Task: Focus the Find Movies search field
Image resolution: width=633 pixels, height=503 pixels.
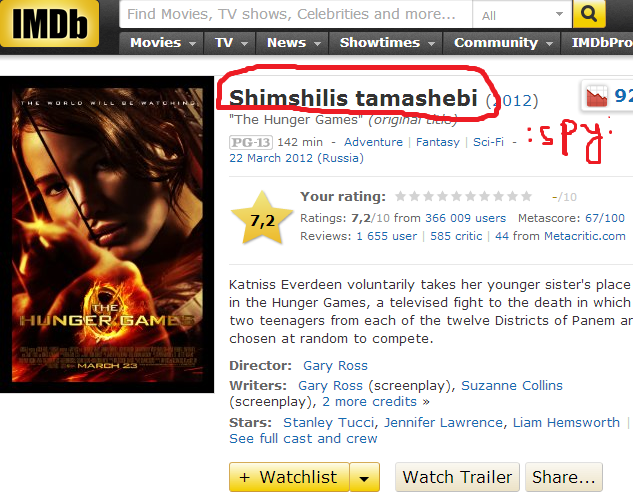Action: pos(296,15)
